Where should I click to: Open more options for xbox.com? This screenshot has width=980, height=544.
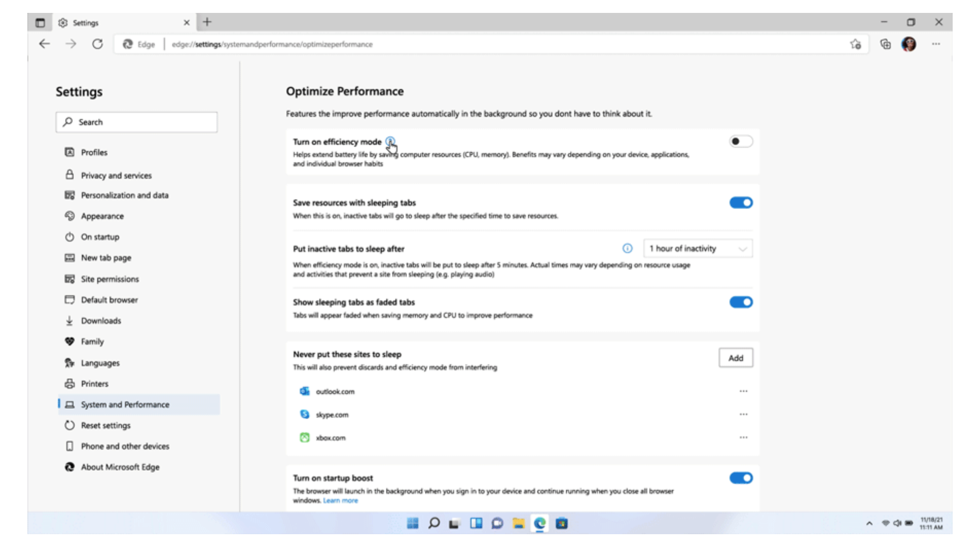coord(743,438)
